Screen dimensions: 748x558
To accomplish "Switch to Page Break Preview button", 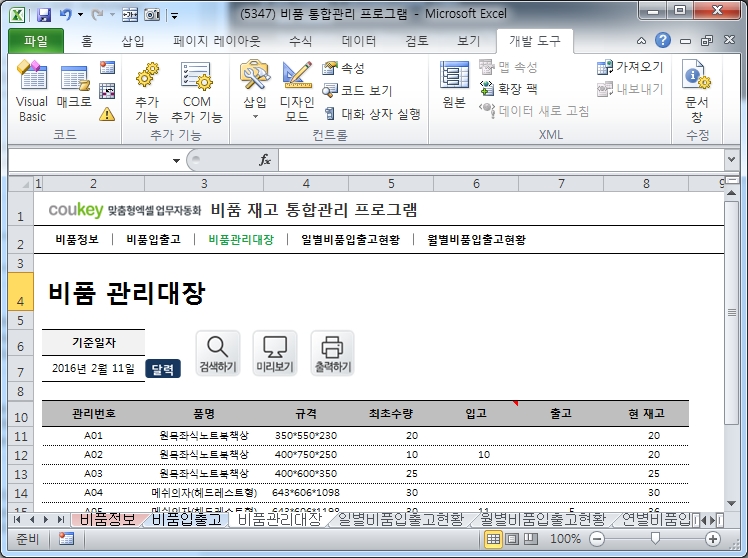I will point(530,539).
